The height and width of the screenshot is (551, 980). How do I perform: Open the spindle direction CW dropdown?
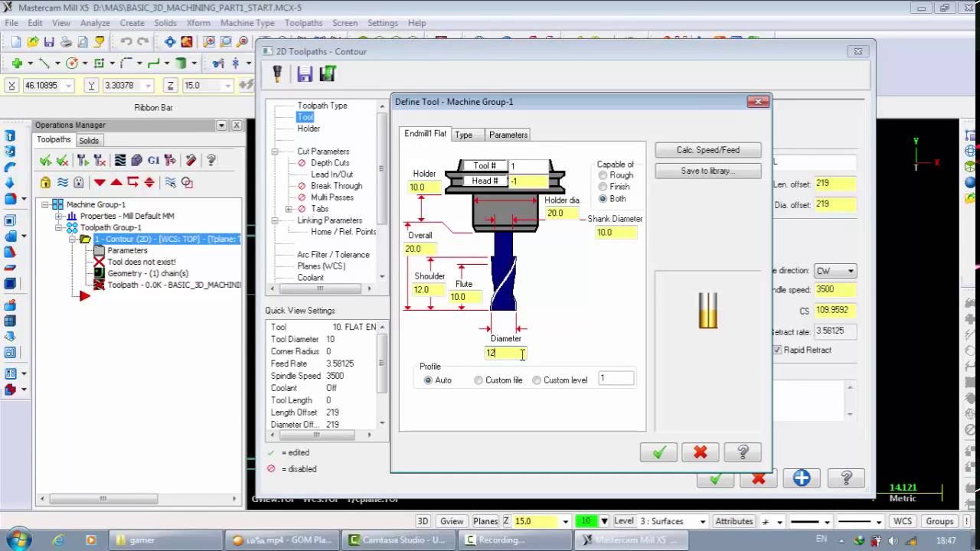click(851, 271)
